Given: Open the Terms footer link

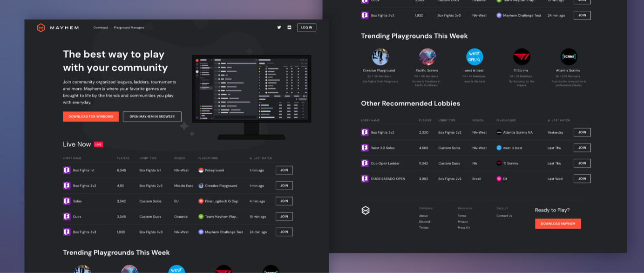Looking at the screenshot, I should 462,216.
